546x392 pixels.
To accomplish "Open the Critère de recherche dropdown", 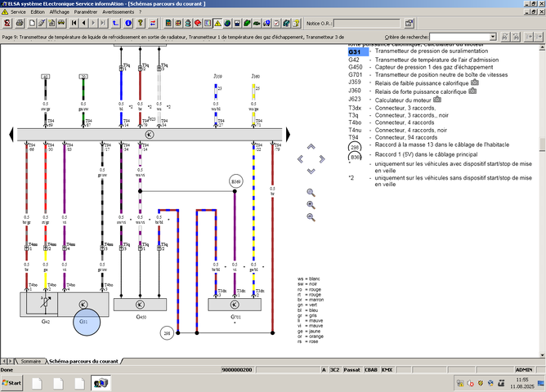I will [492, 37].
